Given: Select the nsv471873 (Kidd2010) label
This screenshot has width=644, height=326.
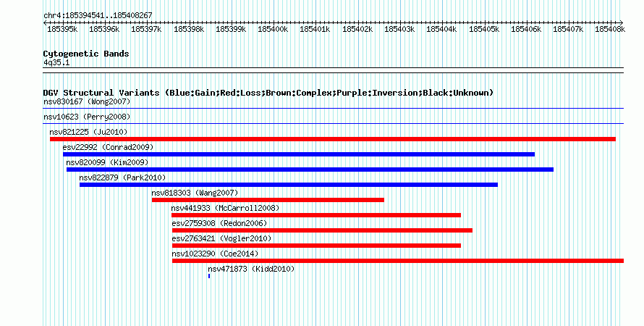Looking at the screenshot, I should click(251, 269).
